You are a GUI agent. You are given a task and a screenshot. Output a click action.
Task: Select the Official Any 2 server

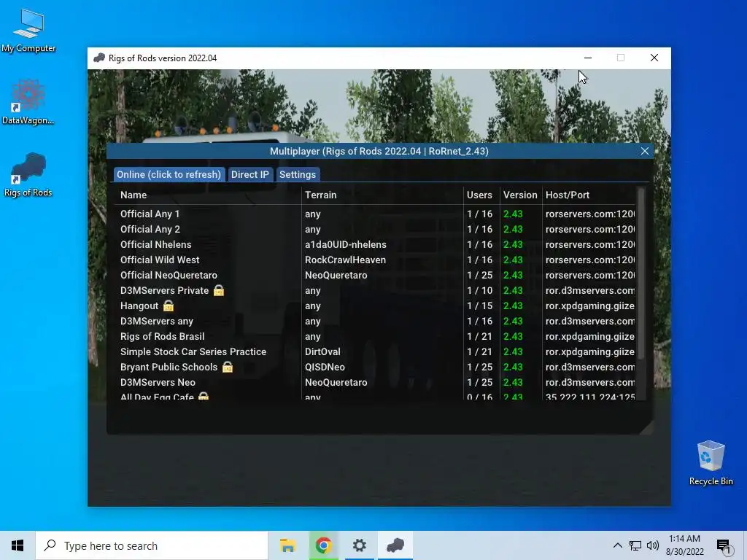click(376, 229)
